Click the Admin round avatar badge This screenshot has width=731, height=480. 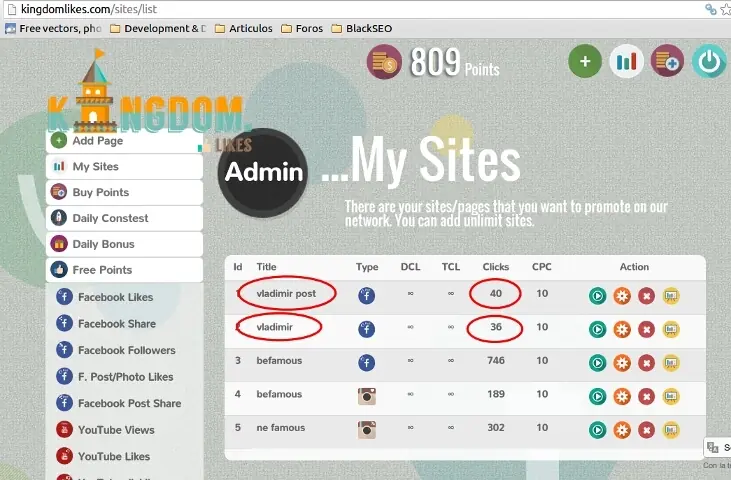[263, 172]
